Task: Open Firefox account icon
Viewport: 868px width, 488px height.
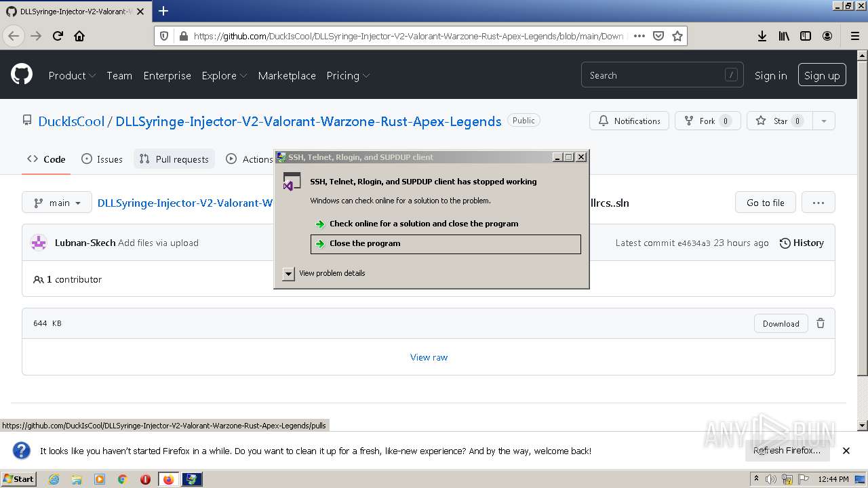Action: pos(827,36)
